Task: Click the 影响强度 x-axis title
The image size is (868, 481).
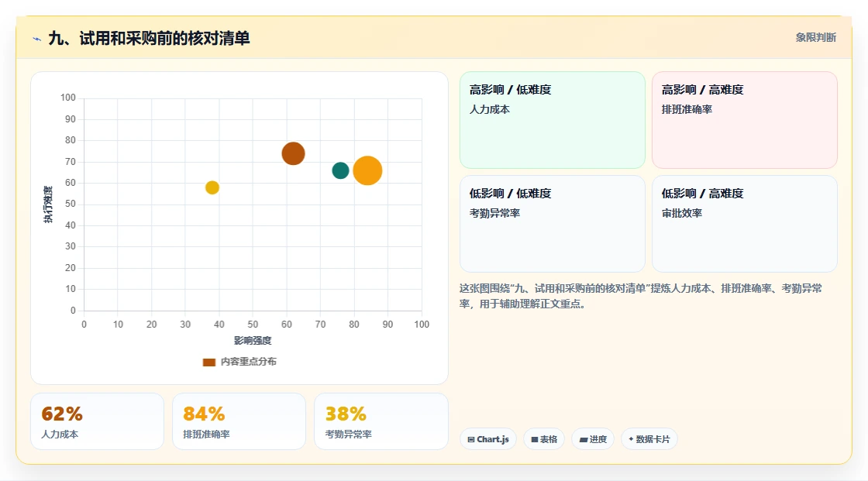Action: [253, 340]
